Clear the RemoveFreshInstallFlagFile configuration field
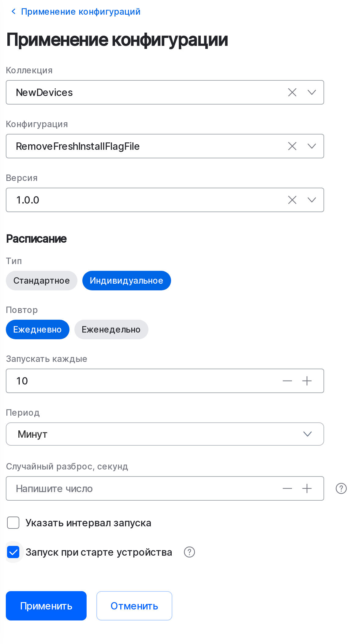The image size is (359, 644). coord(292,146)
